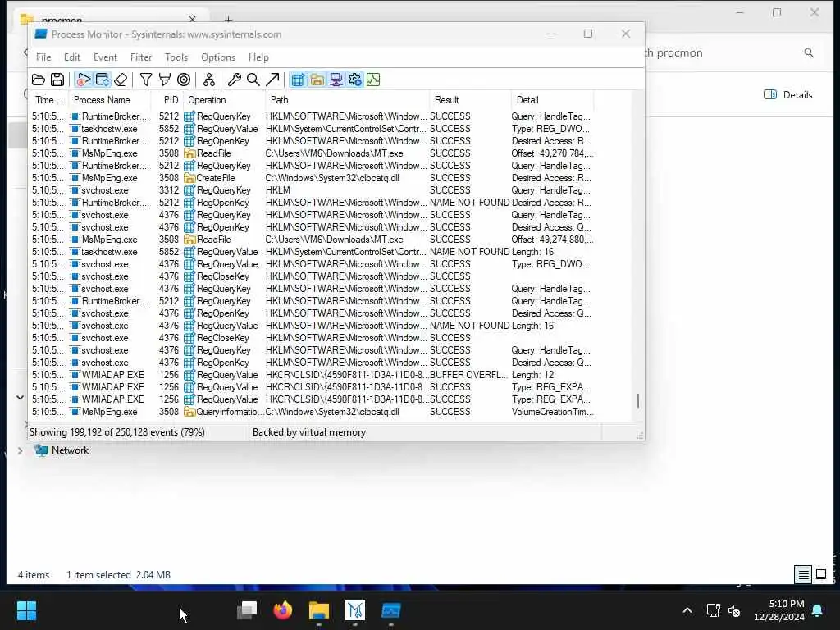Toggle Show Network Activity
Image resolution: width=840 pixels, height=630 pixels.
click(336, 80)
